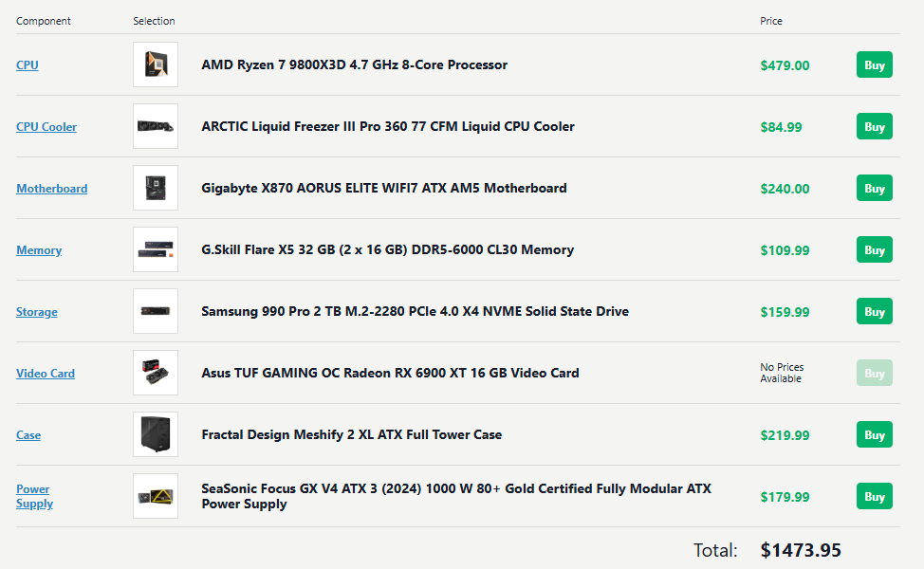Click Buy for the Meshify 2 XL case

click(x=875, y=434)
